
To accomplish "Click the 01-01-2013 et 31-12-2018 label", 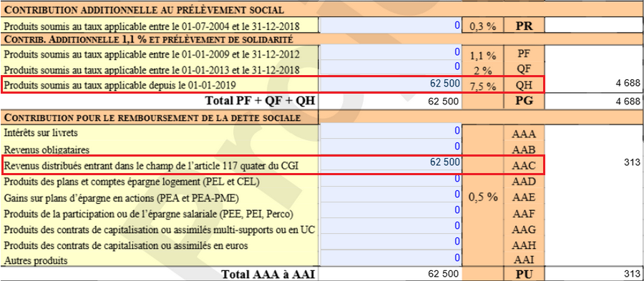I will pyautogui.click(x=152, y=69).
